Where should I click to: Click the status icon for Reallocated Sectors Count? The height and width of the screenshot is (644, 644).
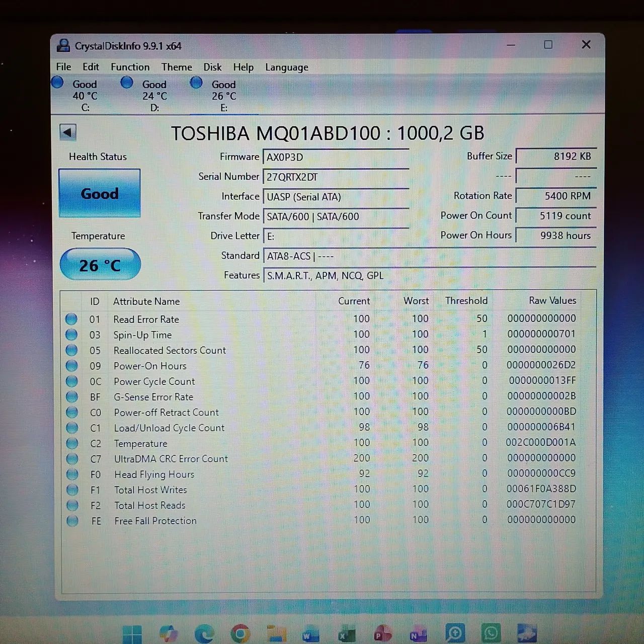[x=71, y=350]
